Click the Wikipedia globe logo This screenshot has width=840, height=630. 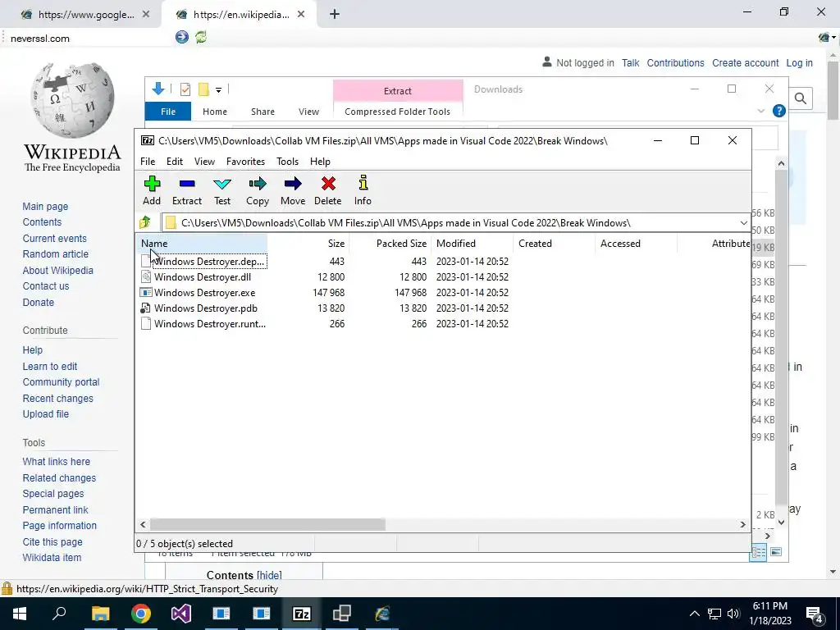(72, 100)
